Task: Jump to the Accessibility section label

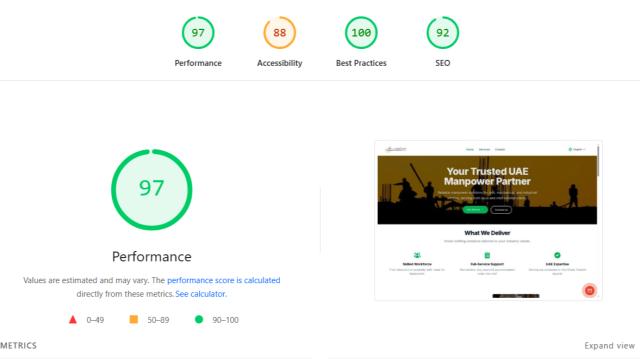Action: click(x=280, y=63)
